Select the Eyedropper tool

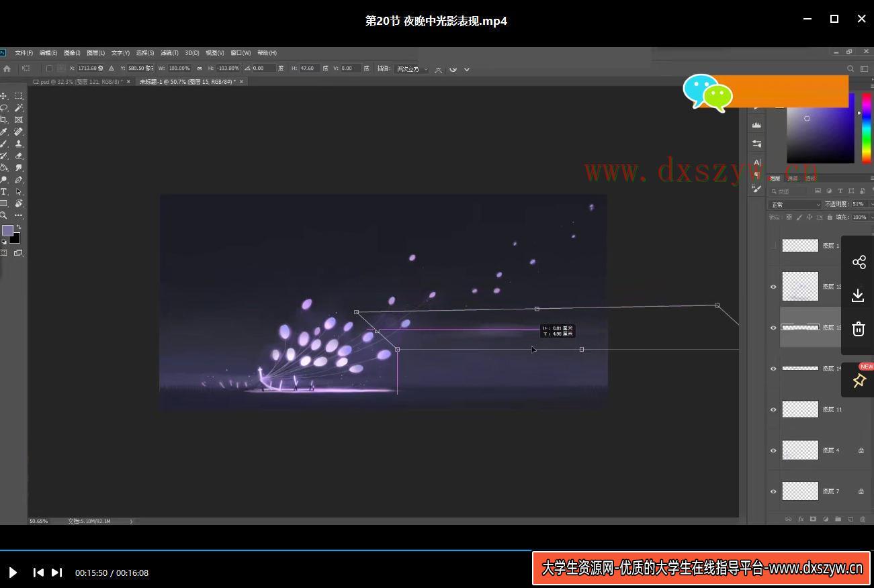(x=4, y=132)
